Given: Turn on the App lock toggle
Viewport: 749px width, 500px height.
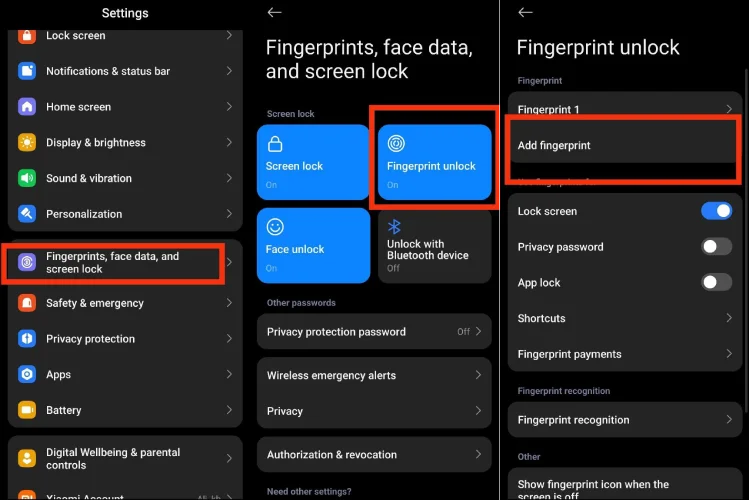Looking at the screenshot, I should click(716, 283).
